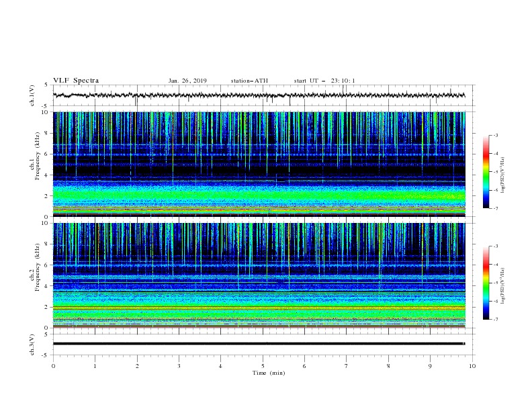Click time axis tick label '5'
This screenshot has height=411, width=532.
(x=263, y=366)
